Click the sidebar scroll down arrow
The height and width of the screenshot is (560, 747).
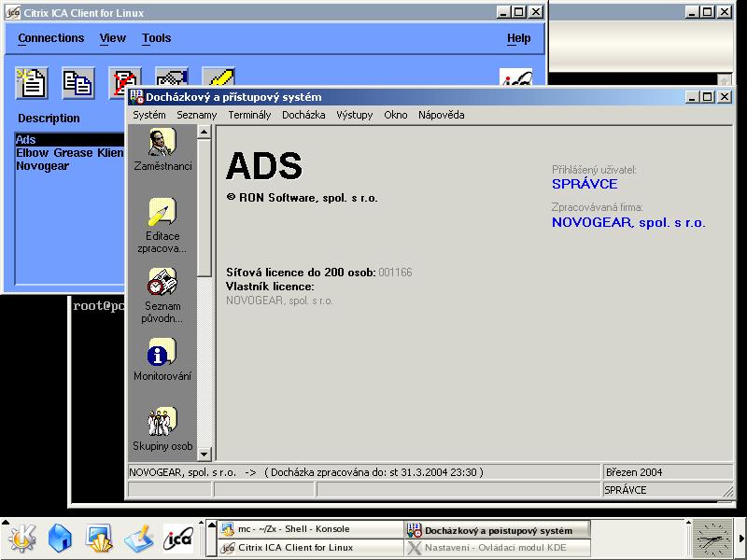pyautogui.click(x=204, y=454)
